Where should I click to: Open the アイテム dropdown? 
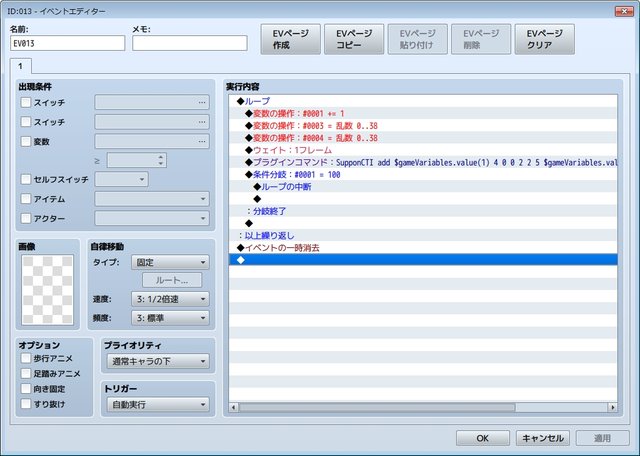pyautogui.click(x=152, y=199)
